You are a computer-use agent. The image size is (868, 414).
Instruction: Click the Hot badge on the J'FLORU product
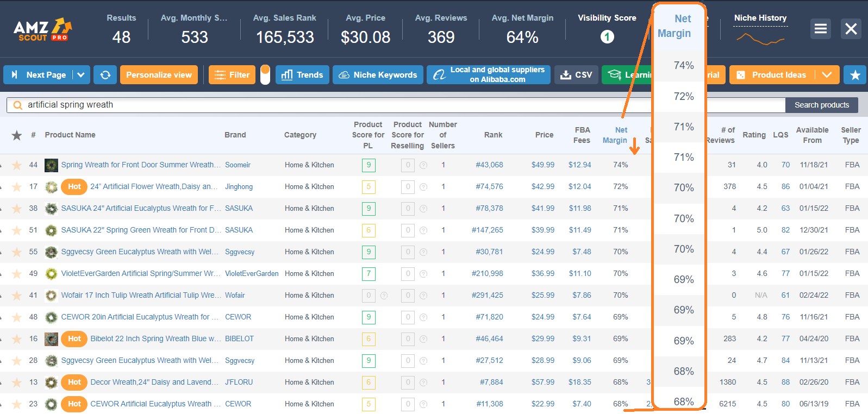[74, 382]
